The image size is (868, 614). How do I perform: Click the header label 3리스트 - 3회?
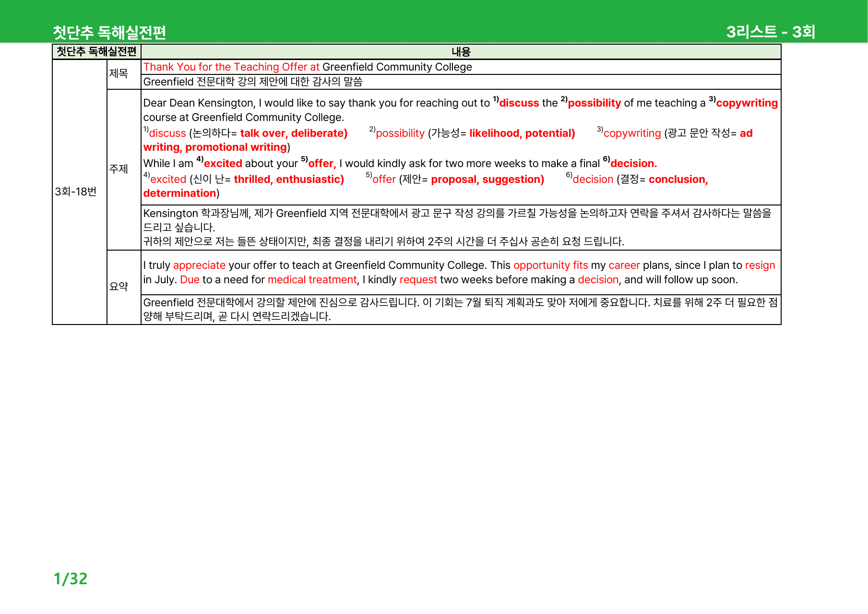(x=771, y=32)
